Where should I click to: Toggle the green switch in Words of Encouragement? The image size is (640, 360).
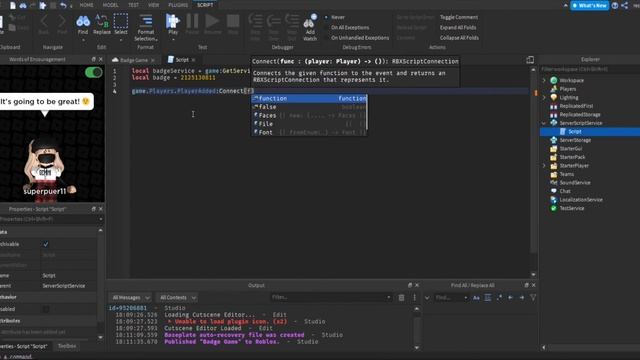93,72
